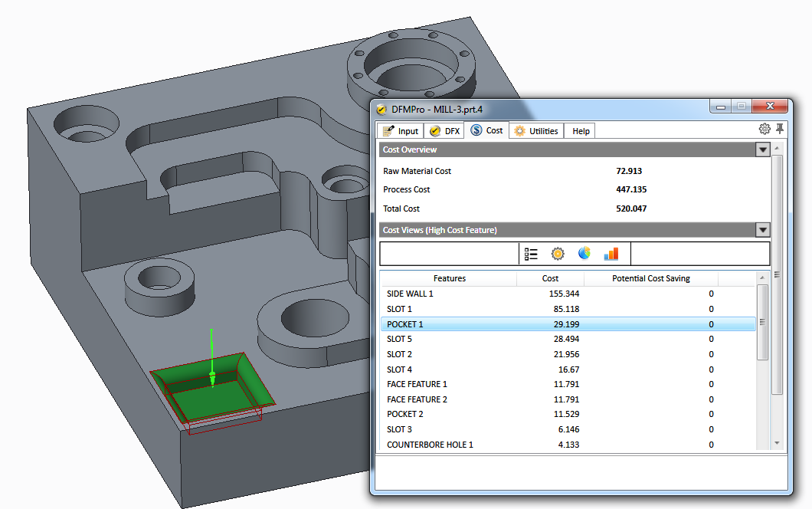The height and width of the screenshot is (509, 812).
Task: Select the POCKET 2 feature row
Action: [x=568, y=414]
